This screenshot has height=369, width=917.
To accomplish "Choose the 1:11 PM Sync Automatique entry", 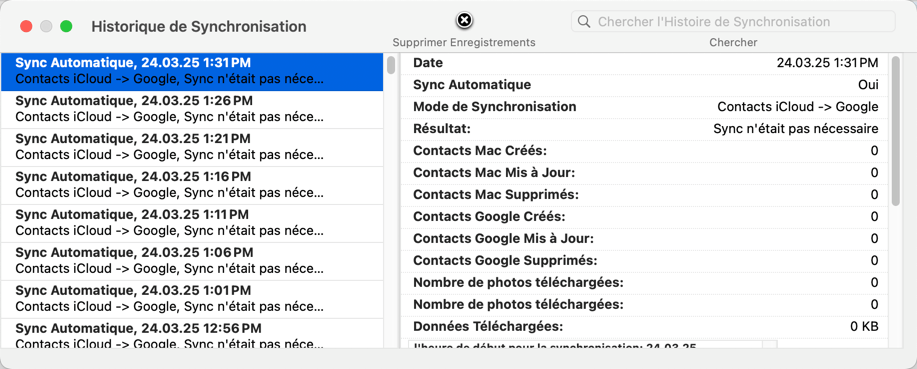I will 192,223.
